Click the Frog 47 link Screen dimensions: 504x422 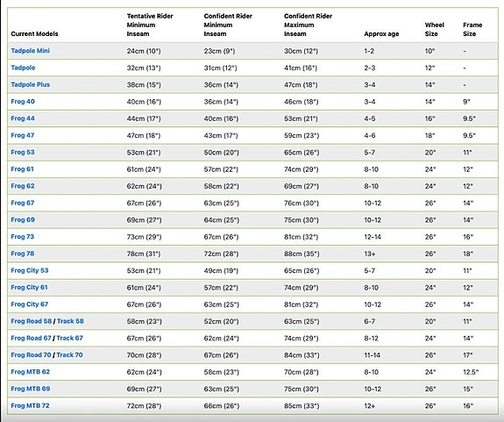(x=23, y=135)
